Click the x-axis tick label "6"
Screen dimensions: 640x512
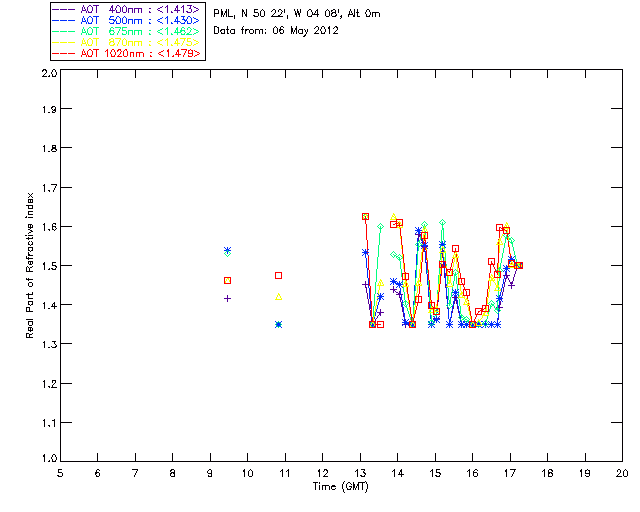(98, 473)
